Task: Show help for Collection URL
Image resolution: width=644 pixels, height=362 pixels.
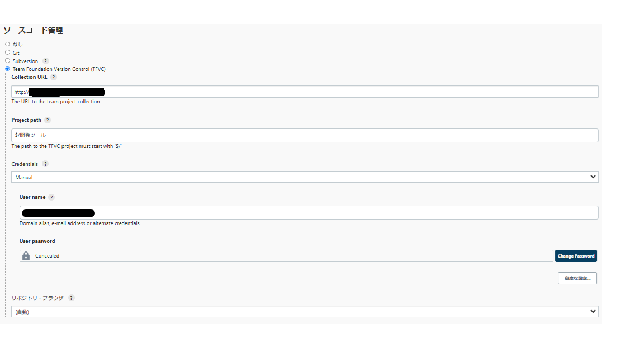Action: (x=54, y=77)
